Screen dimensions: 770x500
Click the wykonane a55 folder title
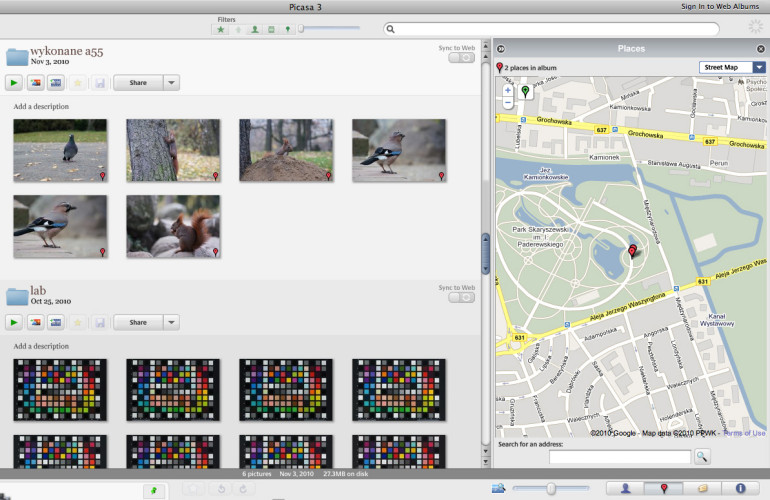tap(67, 51)
